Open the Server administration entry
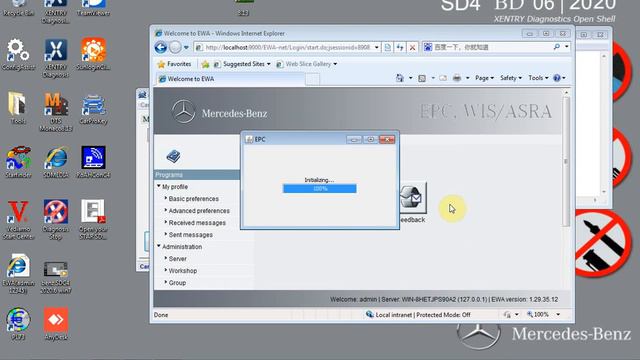The image size is (640, 360). [178, 259]
